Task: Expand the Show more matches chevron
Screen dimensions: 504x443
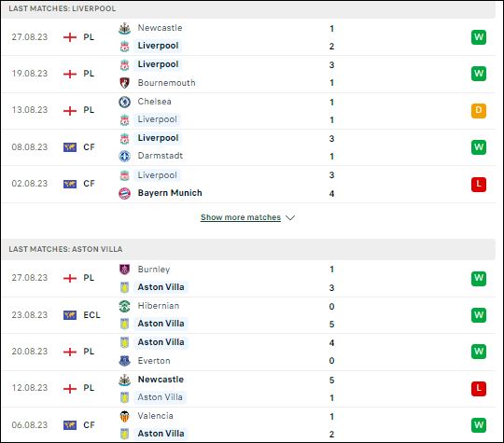Action: pos(290,218)
